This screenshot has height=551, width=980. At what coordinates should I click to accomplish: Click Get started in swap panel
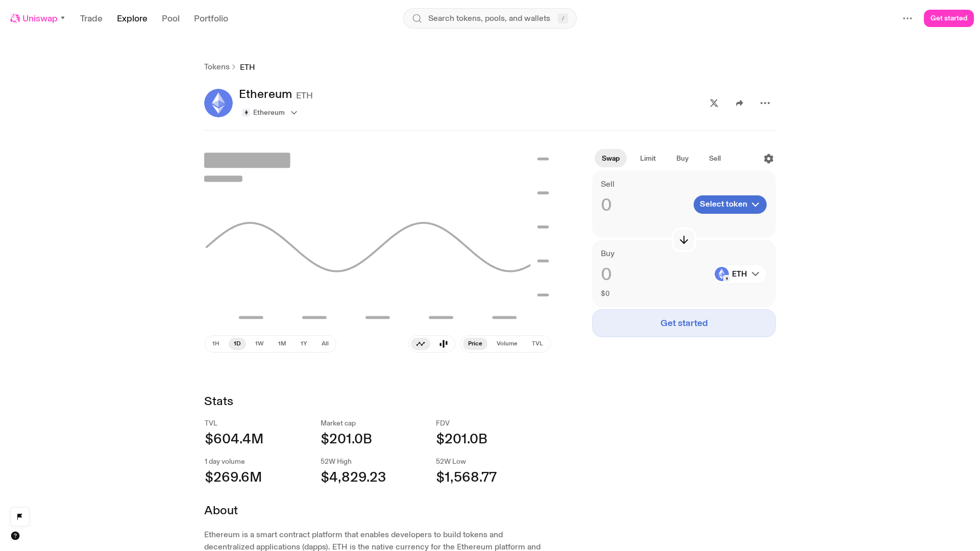[x=684, y=323]
